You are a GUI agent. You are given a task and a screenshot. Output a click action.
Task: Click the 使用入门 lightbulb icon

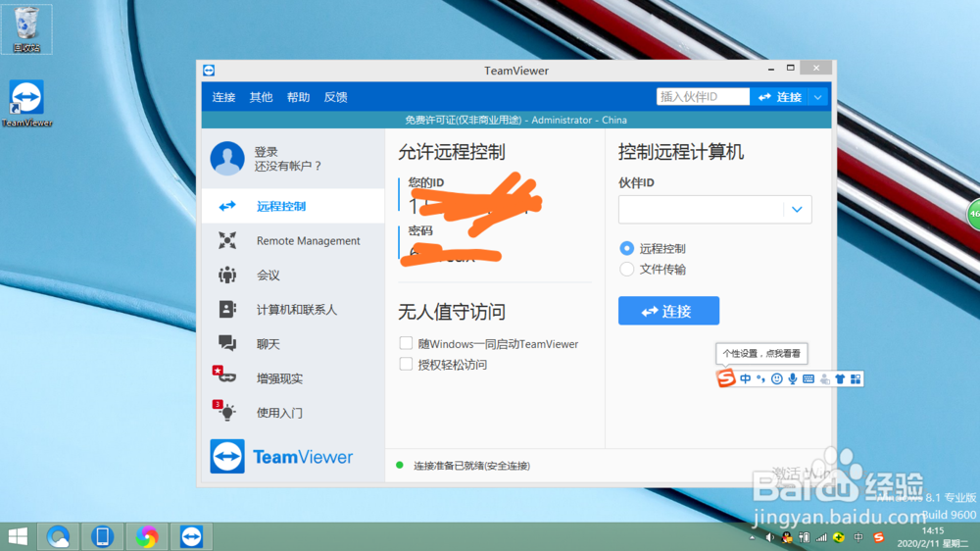tap(224, 410)
